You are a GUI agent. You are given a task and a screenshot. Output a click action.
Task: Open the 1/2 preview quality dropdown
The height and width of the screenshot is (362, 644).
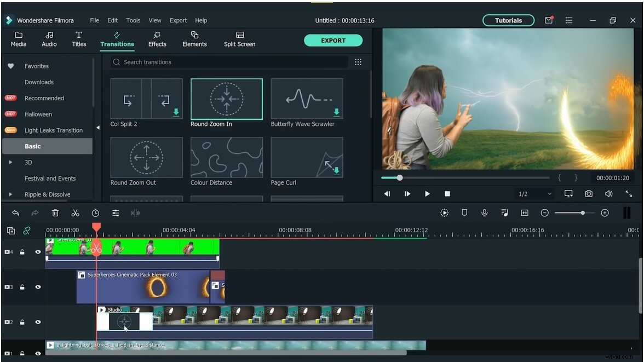click(534, 194)
